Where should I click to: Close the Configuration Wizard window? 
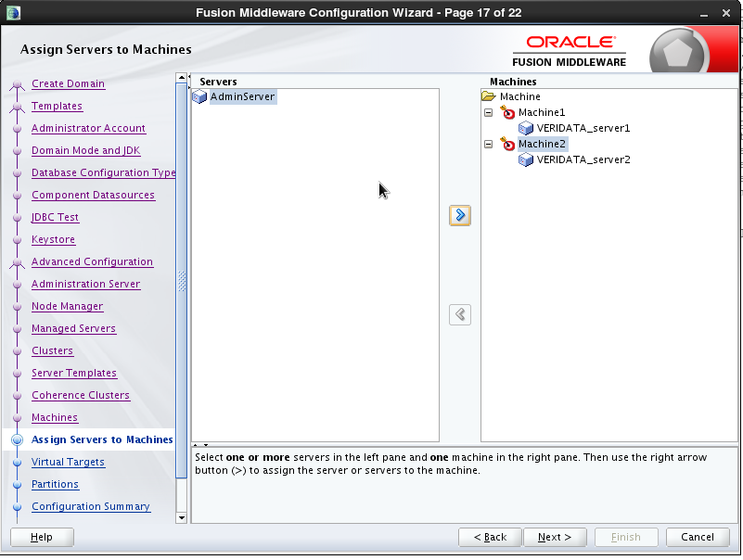726,13
